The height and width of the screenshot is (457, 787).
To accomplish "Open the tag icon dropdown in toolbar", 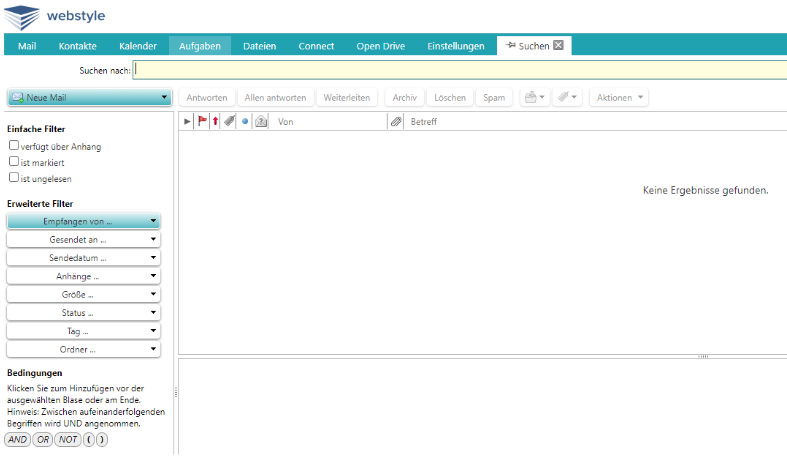I will click(x=567, y=97).
